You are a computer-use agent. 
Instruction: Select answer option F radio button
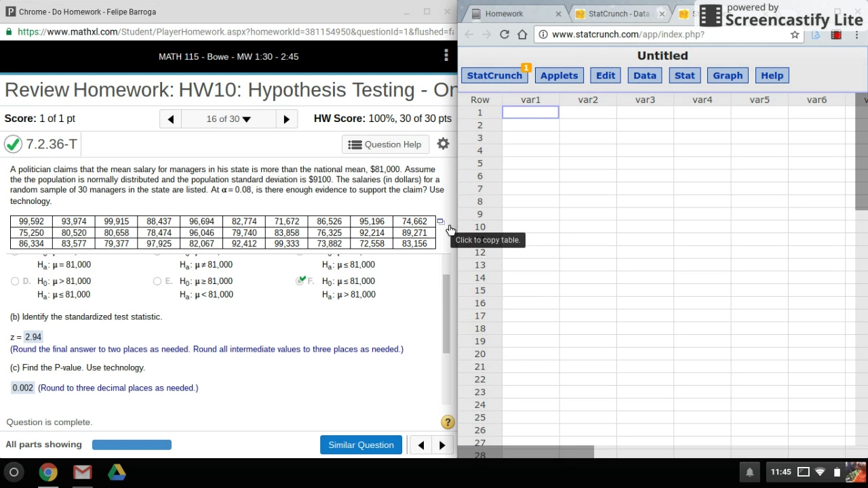click(x=300, y=281)
